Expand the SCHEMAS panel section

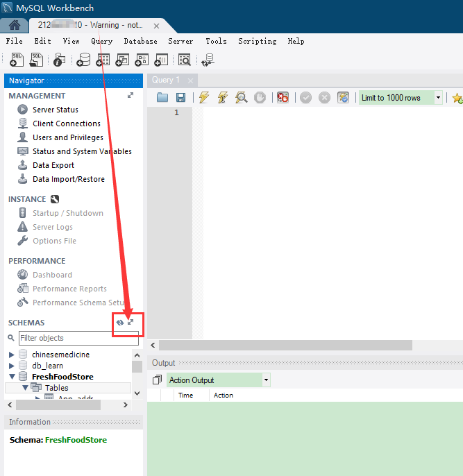click(131, 322)
